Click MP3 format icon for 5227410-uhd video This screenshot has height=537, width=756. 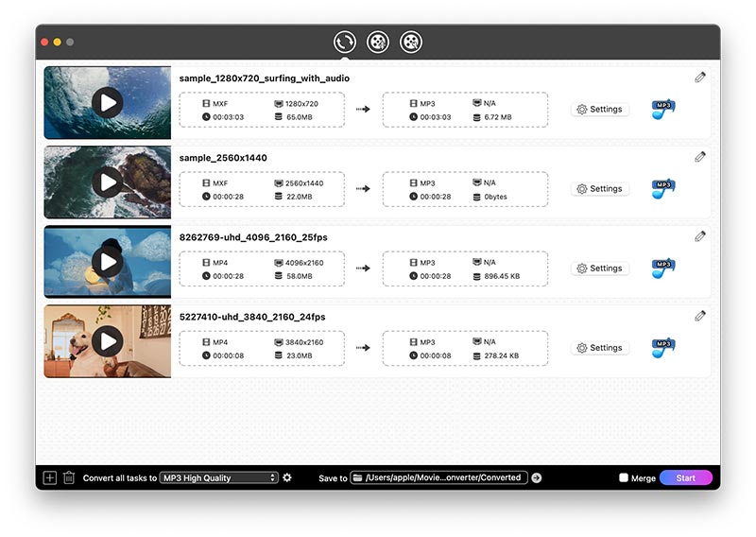(663, 348)
